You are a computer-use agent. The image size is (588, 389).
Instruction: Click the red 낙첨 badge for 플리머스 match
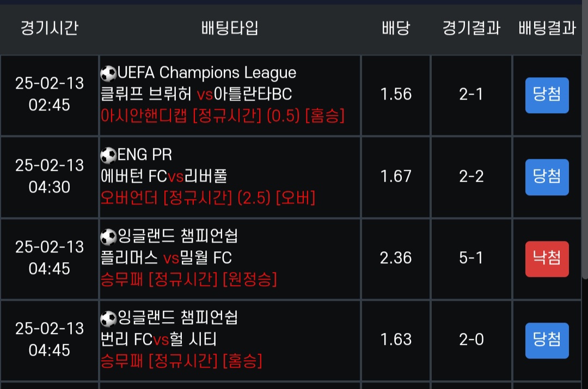tap(547, 258)
